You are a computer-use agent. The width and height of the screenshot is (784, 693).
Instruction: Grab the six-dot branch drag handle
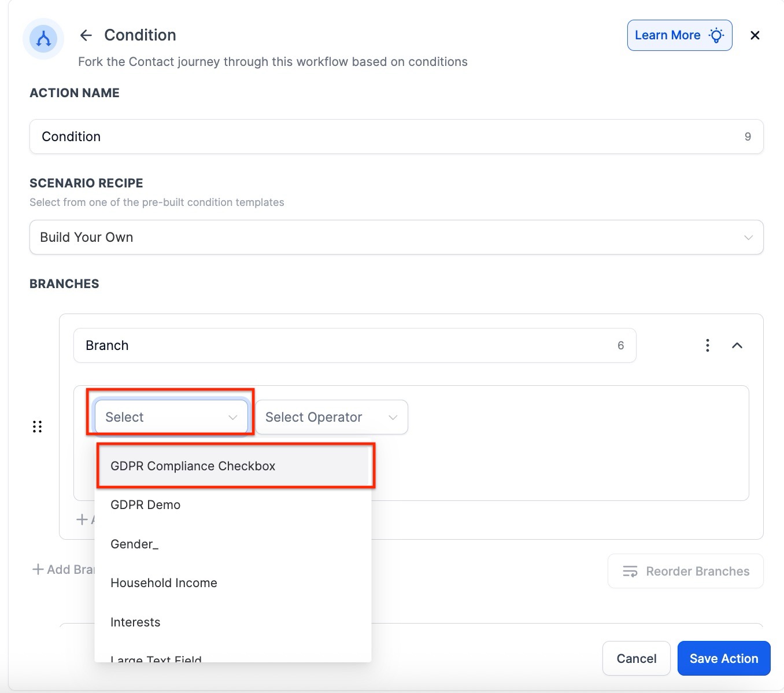click(x=38, y=427)
